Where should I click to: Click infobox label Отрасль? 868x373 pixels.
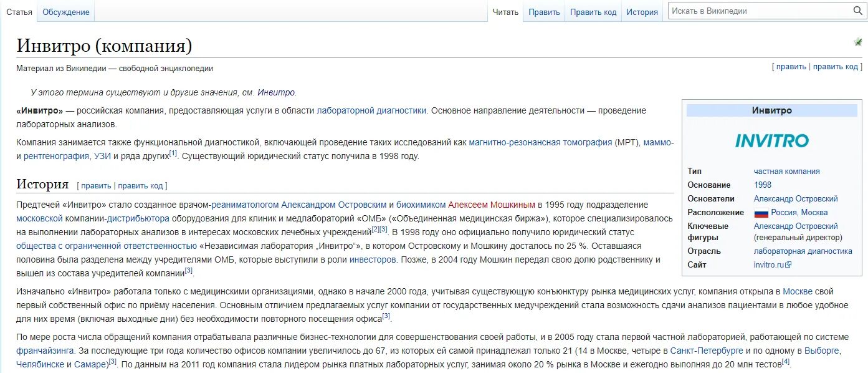tap(704, 251)
